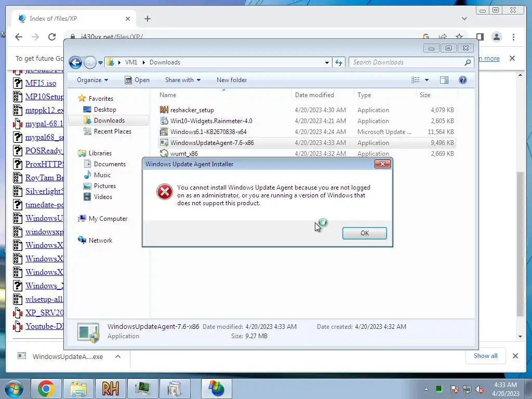Image resolution: width=532 pixels, height=399 pixels.
Task: Select Libraries in the navigation pane
Action: [x=100, y=153]
